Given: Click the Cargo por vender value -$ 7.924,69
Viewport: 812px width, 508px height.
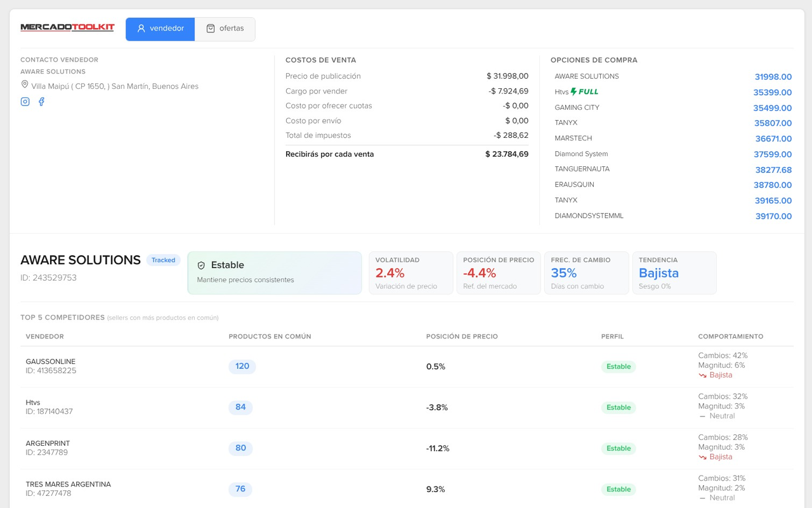Looking at the screenshot, I should pos(509,91).
